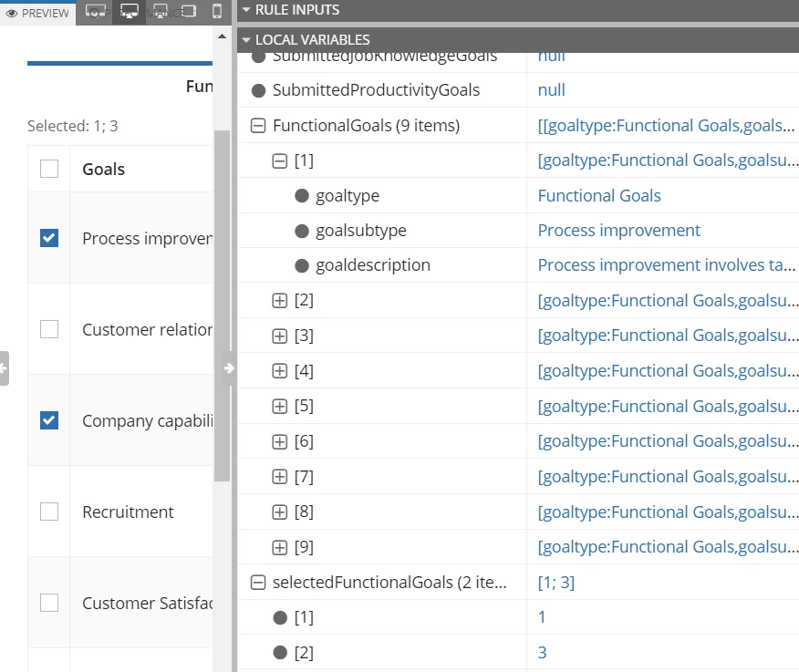This screenshot has height=672, width=799.
Task: Click the 'Company capabilities' goal row text
Action: coord(147,421)
